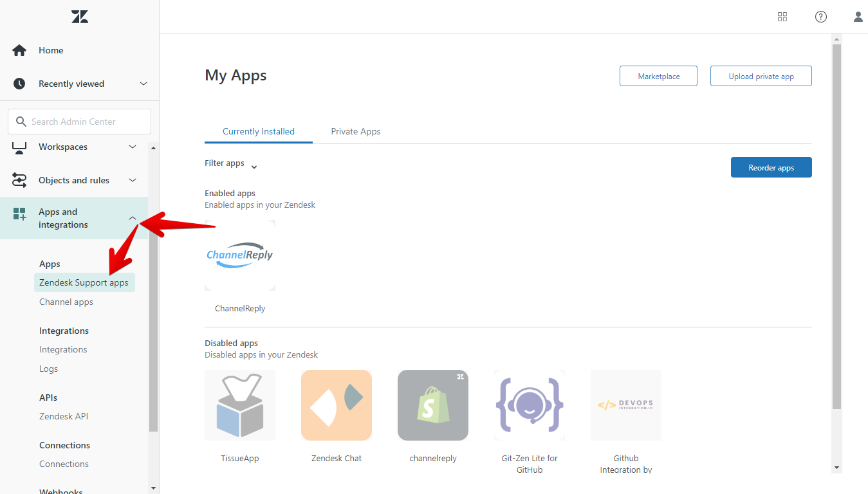Open the user profile icon
868x494 pixels.
coord(858,17)
